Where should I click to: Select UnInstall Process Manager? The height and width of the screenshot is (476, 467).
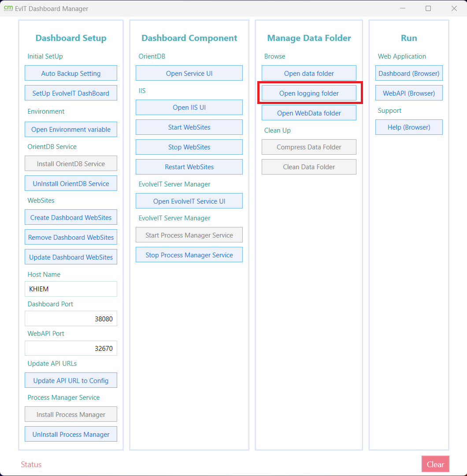tap(70, 434)
